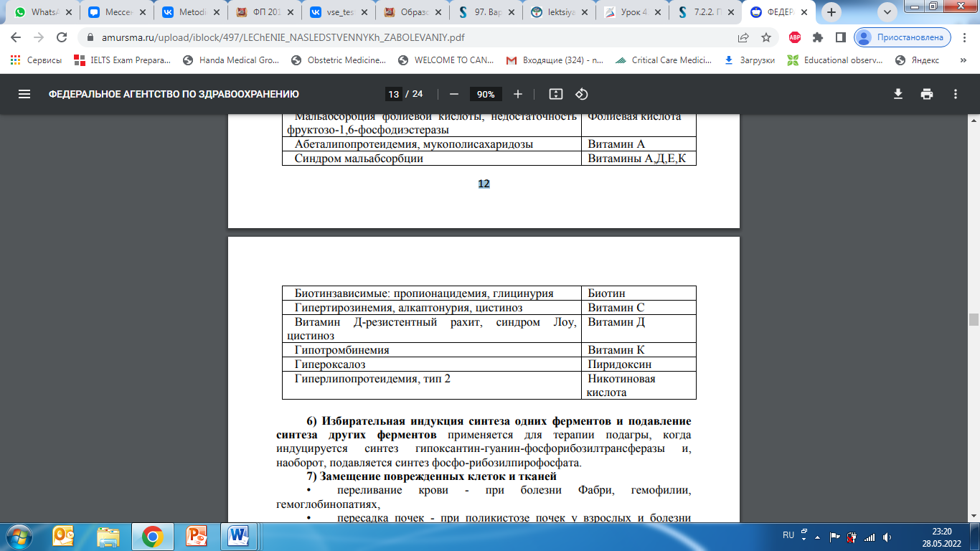This screenshot has height=551, width=980.
Task: Open the Handa Medical Gro... bookmark
Action: coord(231,60)
